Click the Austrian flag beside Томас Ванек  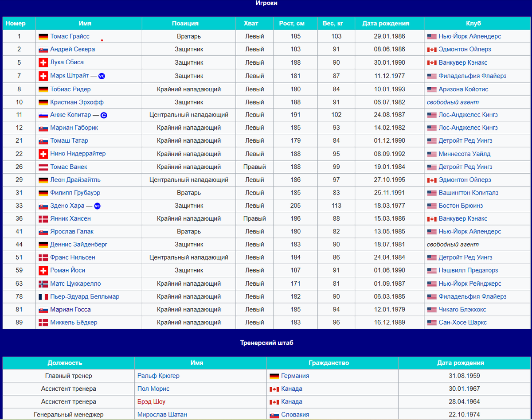coord(43,167)
